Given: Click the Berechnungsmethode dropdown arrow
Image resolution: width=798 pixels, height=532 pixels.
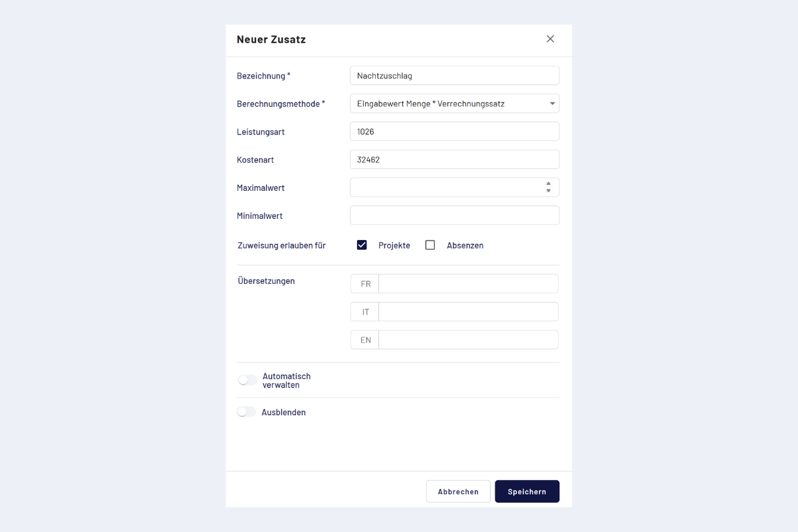Looking at the screenshot, I should pyautogui.click(x=552, y=104).
